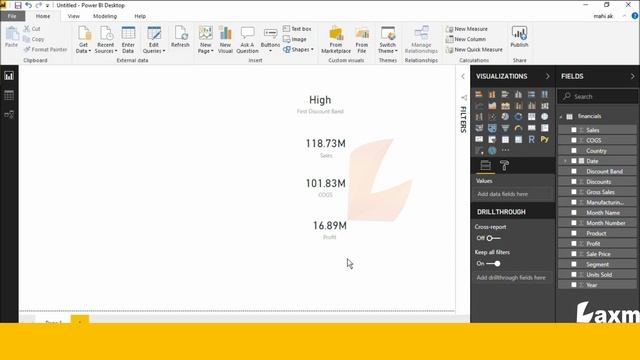Open Ask A Question
Screen dimensions: 640x360
(x=247, y=40)
